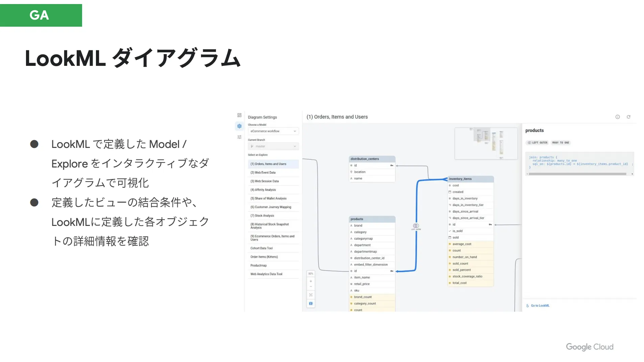Select explore (5) Share of Wallet Analysis
Viewport: 644px width, 362px height.
pos(273,198)
